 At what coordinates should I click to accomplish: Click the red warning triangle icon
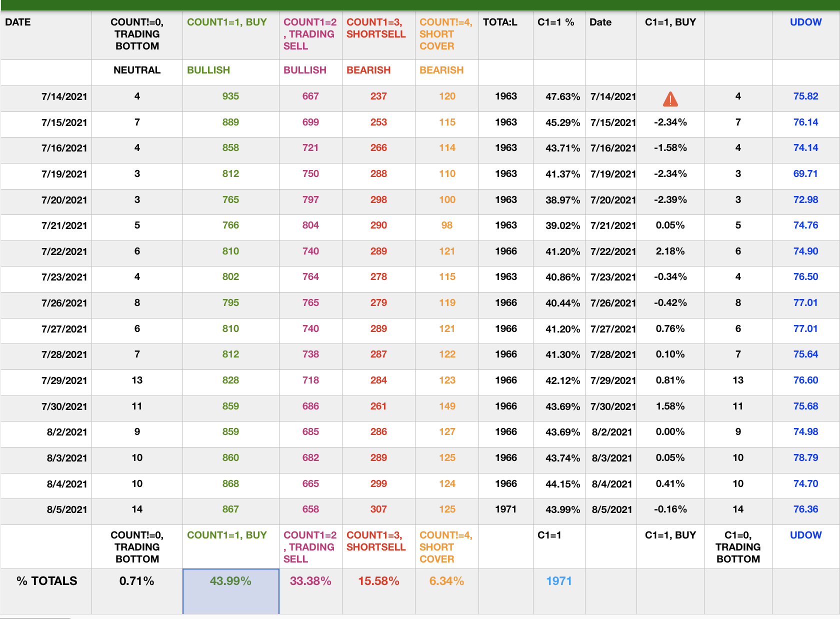[670, 99]
